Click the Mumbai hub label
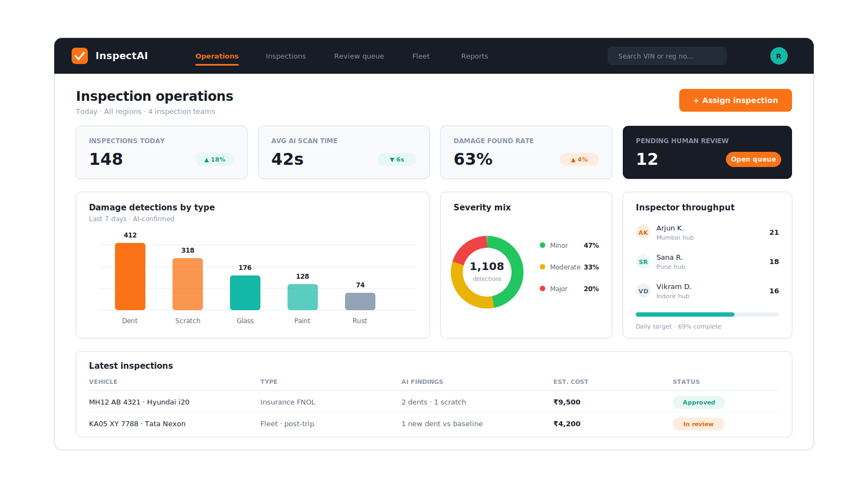This screenshot has width=868, height=488. 675,237
